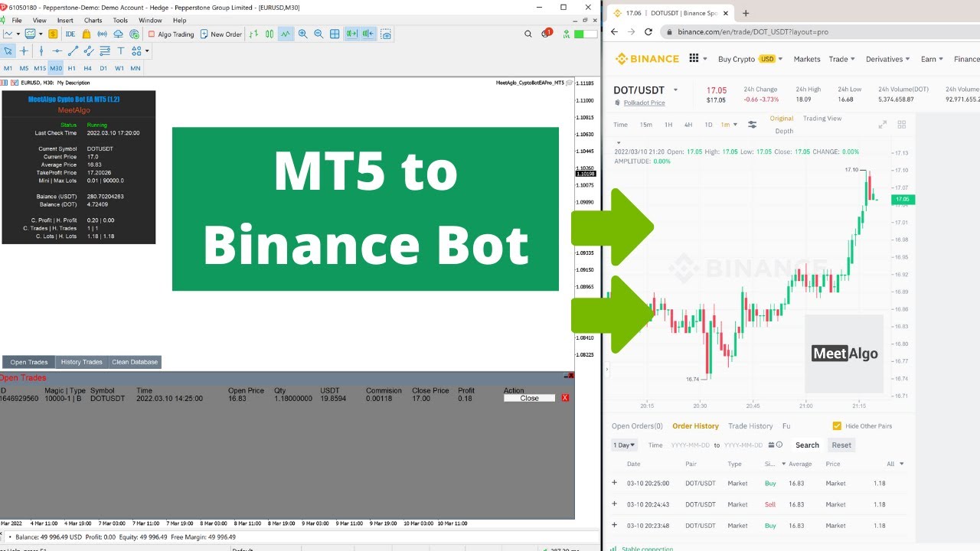Expand Binance Trade menu

point(841,59)
